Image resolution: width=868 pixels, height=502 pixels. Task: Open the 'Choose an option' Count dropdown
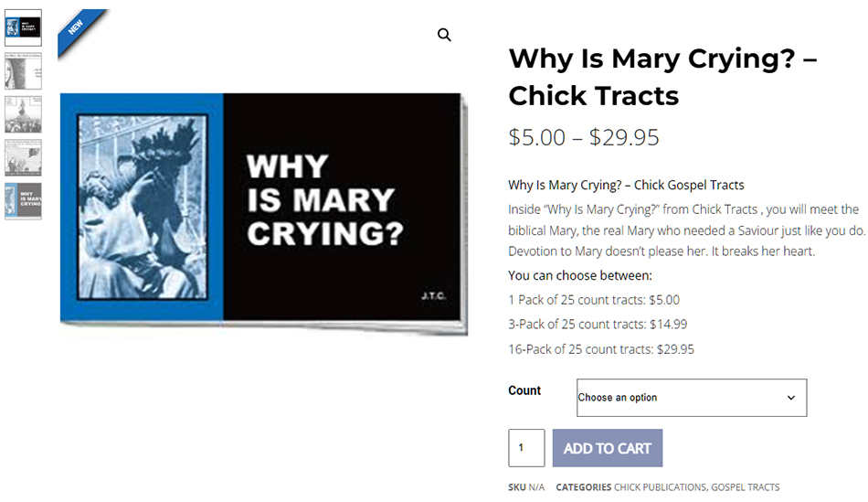(x=691, y=398)
